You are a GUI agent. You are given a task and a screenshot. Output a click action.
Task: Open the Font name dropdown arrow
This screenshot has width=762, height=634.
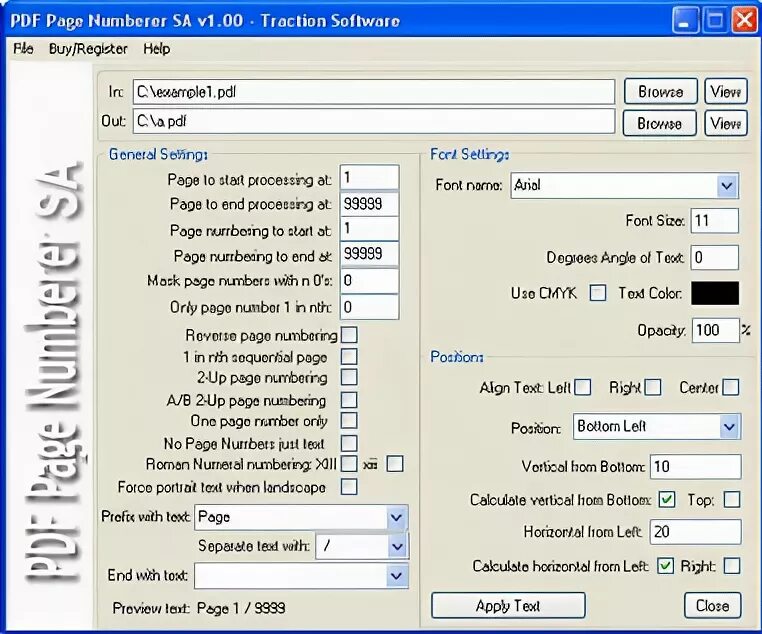(727, 186)
